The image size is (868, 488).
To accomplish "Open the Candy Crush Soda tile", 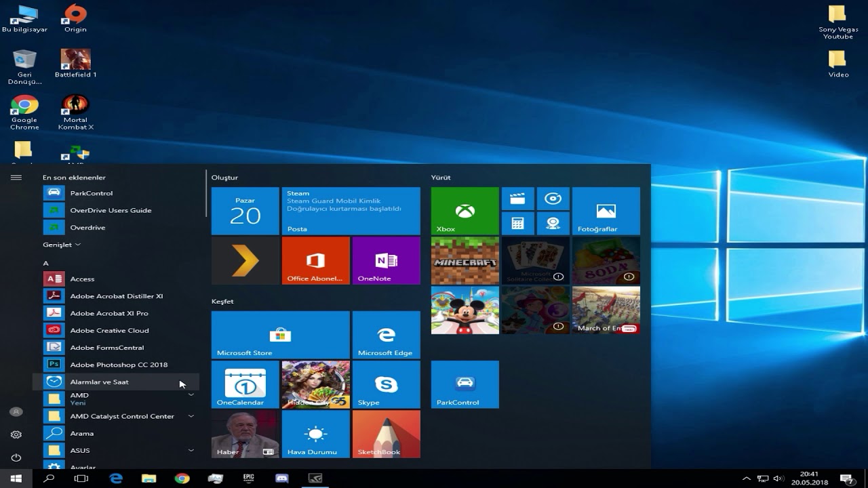I will [606, 260].
